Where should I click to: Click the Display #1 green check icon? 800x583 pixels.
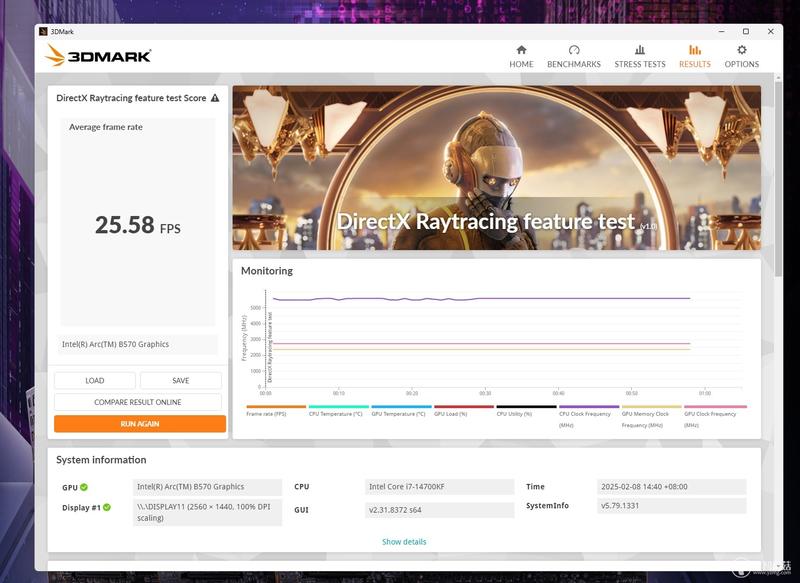click(107, 508)
